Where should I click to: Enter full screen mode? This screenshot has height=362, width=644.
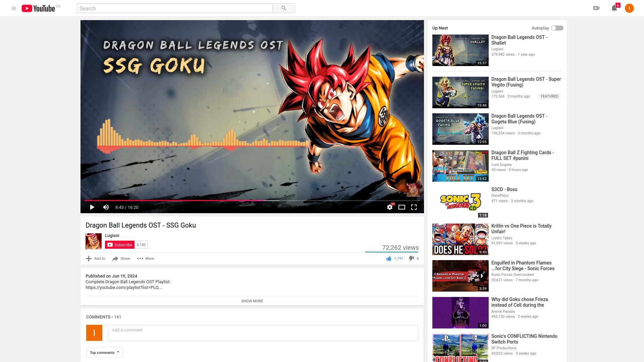[x=414, y=207]
